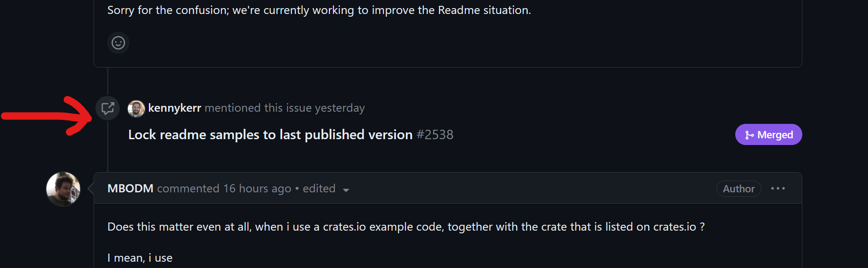Open MBODM's user profile

(130, 188)
